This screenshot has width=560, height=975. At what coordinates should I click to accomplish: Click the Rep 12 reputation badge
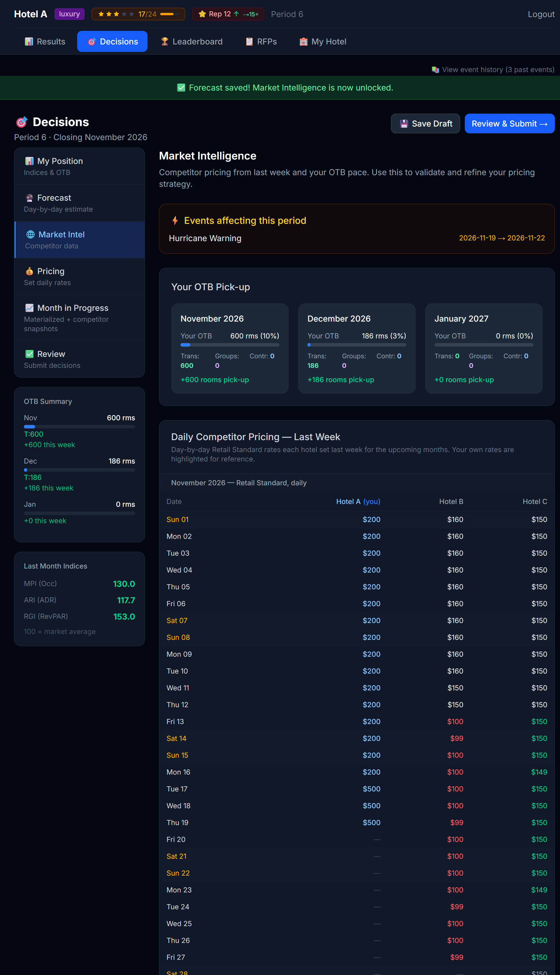[x=228, y=14]
